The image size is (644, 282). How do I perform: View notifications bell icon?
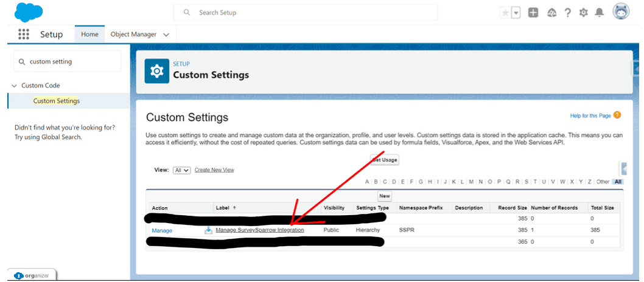point(600,13)
